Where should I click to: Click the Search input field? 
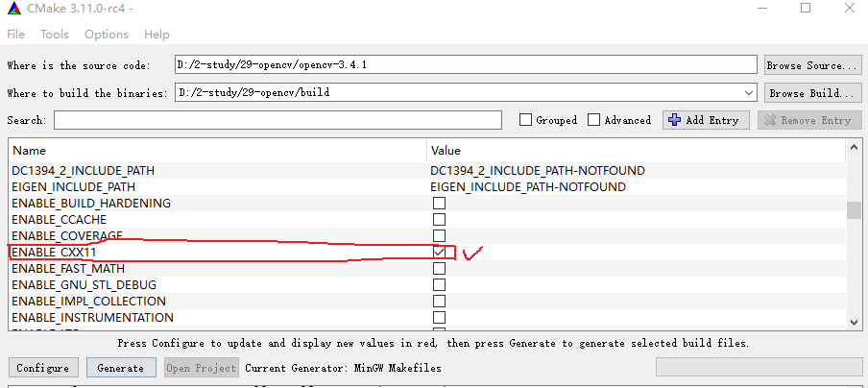click(x=277, y=120)
